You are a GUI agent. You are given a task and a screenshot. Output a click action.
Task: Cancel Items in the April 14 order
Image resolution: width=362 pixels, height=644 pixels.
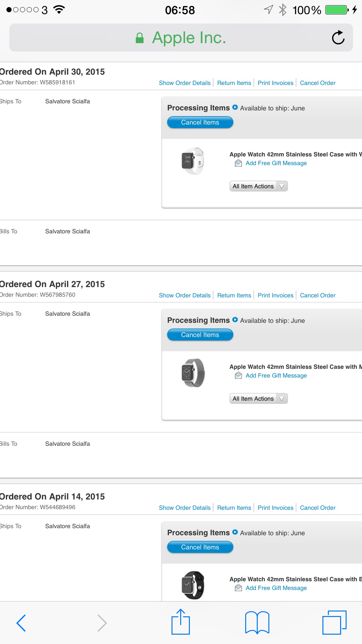click(x=200, y=547)
